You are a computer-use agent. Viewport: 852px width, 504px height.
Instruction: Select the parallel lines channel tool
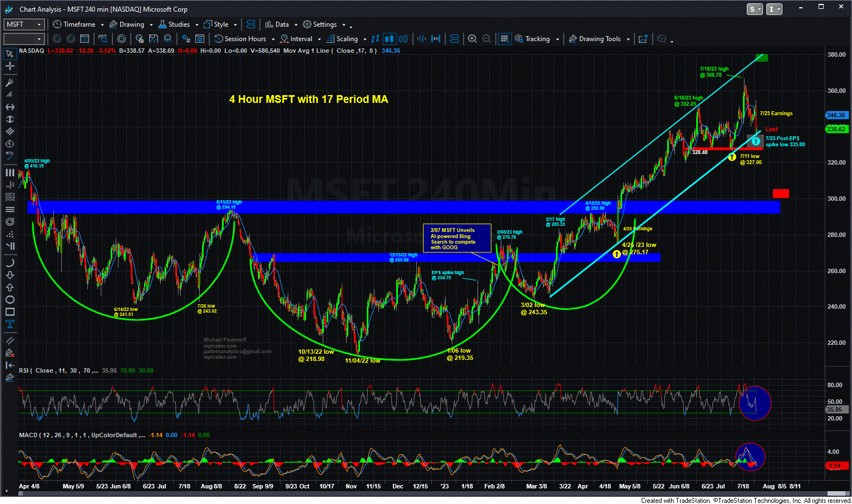click(x=9, y=132)
